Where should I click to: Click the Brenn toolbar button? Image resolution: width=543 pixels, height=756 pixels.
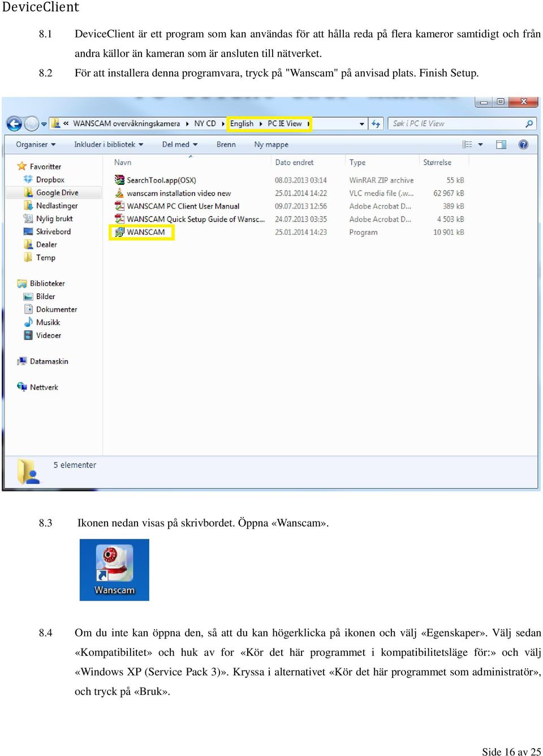pos(226,144)
